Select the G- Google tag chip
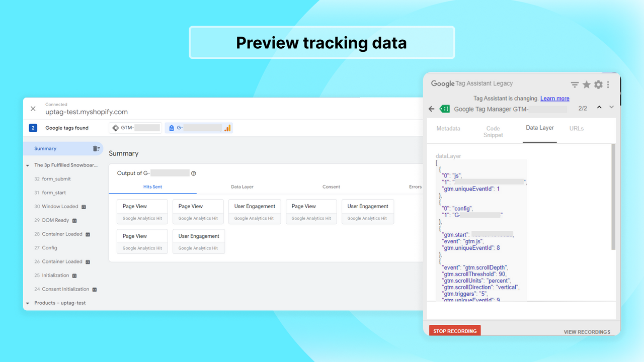644x362 pixels. 199,128
